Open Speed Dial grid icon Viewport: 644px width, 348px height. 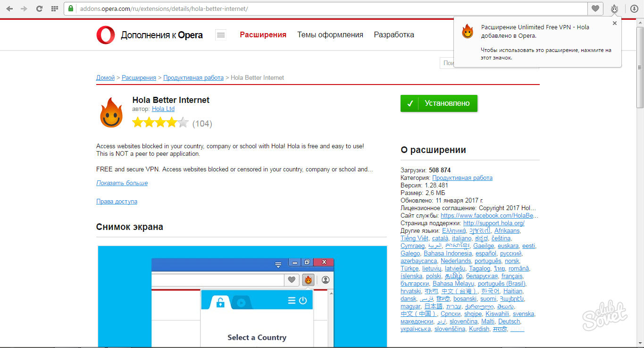pyautogui.click(x=55, y=8)
